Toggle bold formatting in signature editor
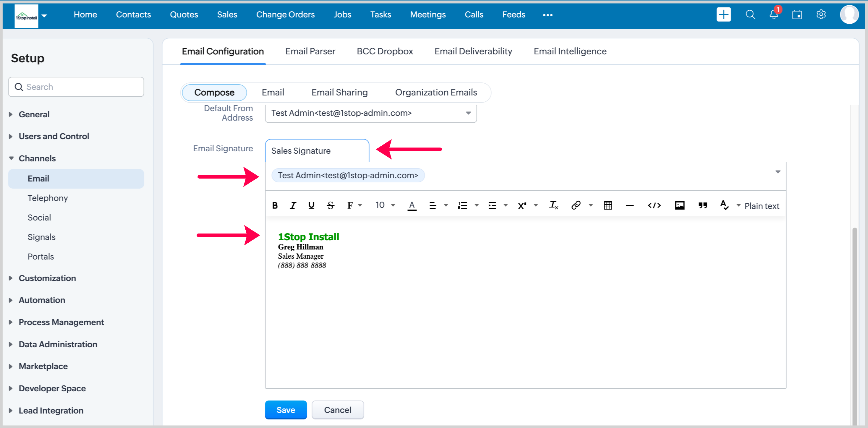Screen dimensions: 868x428 coord(275,205)
